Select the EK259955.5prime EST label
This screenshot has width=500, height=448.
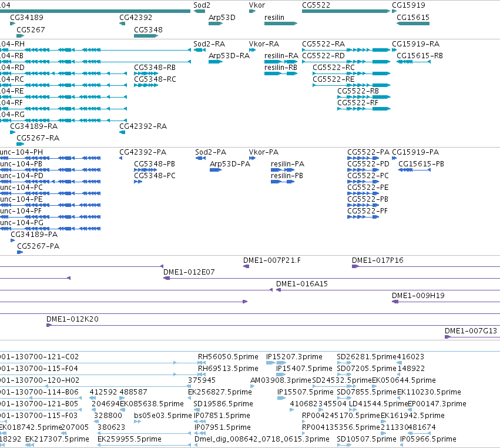click(x=129, y=439)
